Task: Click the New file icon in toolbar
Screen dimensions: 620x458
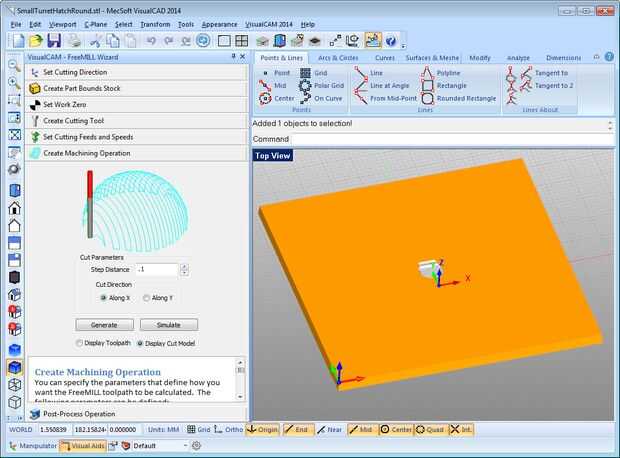Action: click(x=18, y=40)
